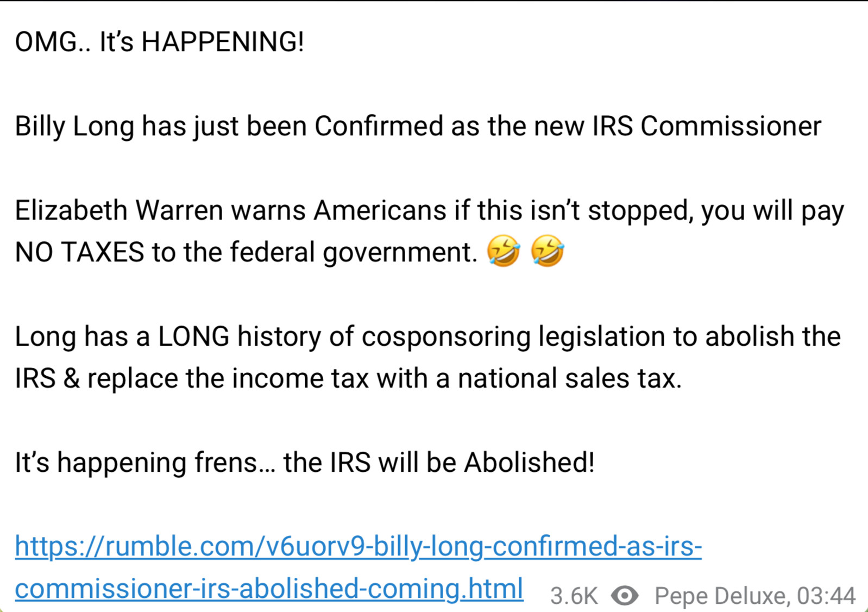Click the phrase "federal government"
868x612 pixels.
click(x=353, y=252)
